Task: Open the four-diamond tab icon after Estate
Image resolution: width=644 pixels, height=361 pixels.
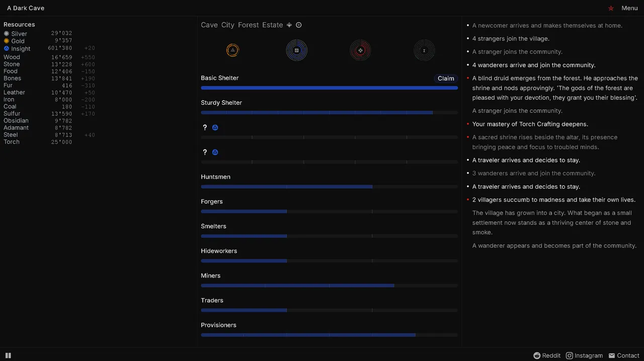Action: (289, 25)
